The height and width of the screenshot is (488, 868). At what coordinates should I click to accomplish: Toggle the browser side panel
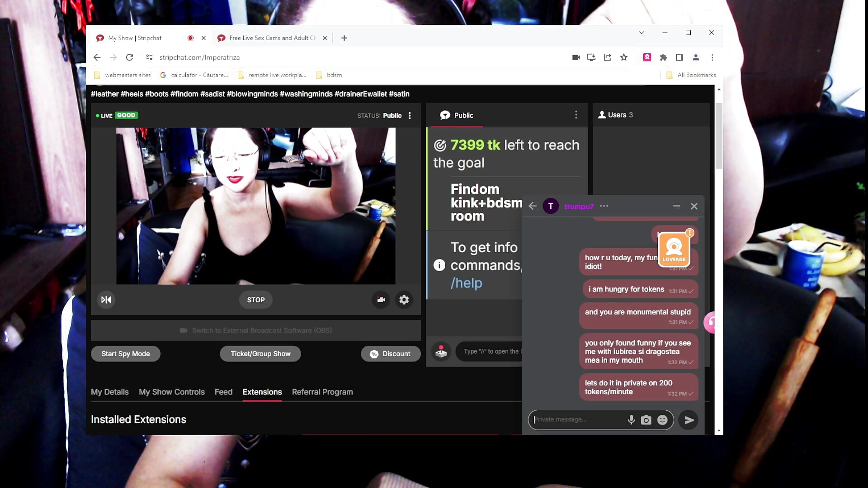click(679, 57)
